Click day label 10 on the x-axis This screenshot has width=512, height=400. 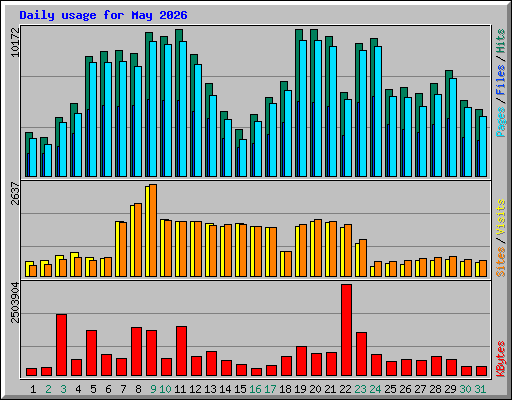tap(165, 389)
